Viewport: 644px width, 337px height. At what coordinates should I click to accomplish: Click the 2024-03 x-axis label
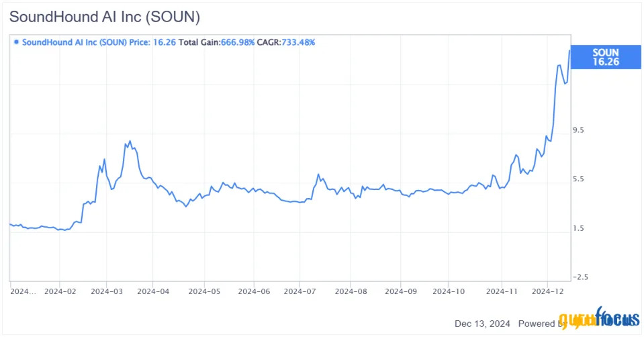point(107,291)
